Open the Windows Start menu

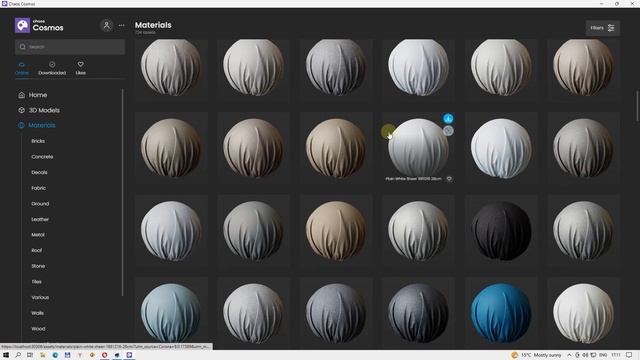(x=6, y=355)
